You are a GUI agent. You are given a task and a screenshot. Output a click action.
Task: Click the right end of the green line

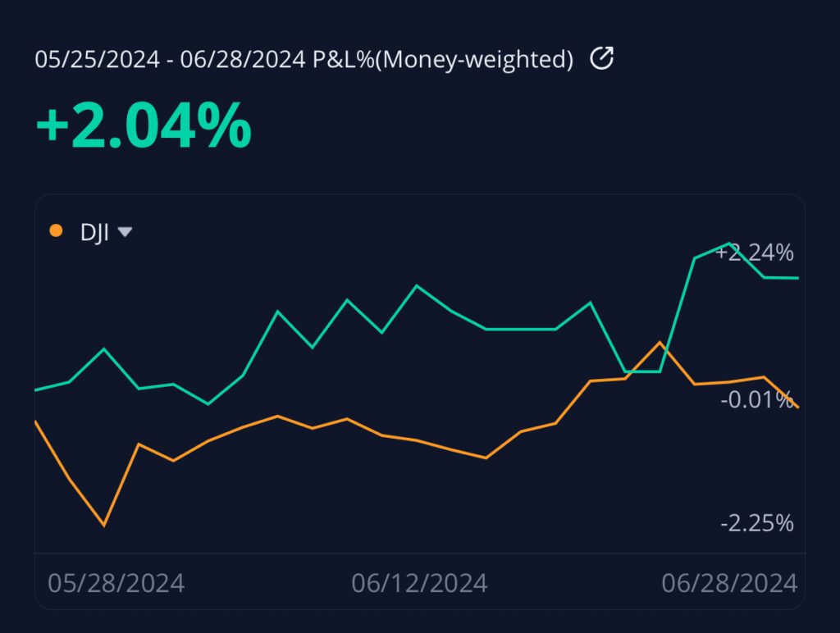tap(797, 278)
